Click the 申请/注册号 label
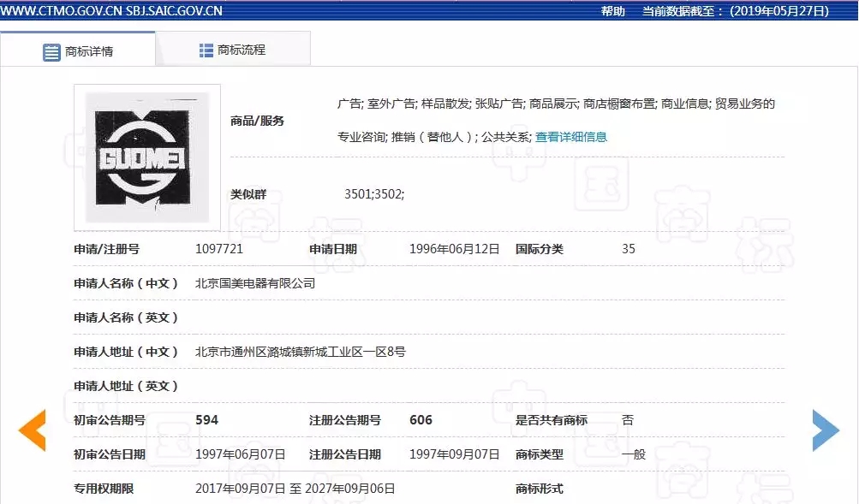Viewport: 859px width, 504px height. pos(107,249)
